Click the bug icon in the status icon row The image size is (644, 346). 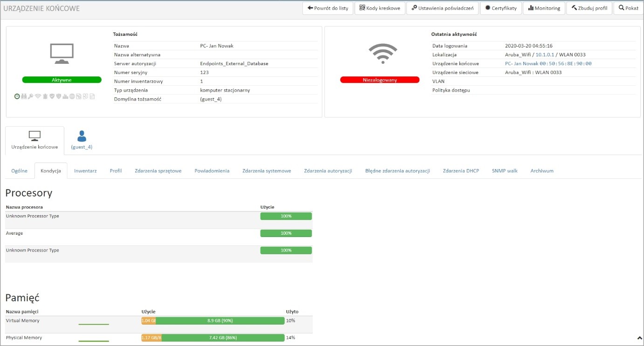[45, 96]
